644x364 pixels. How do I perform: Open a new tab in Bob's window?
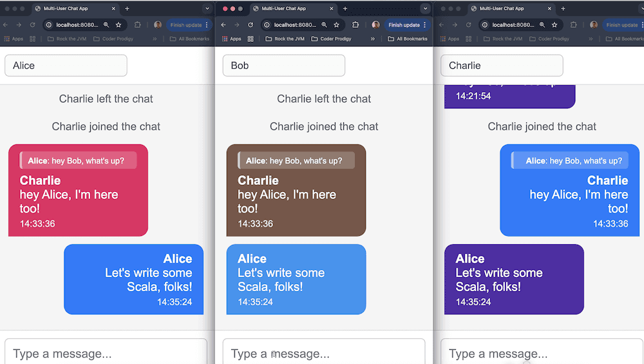[345, 8]
